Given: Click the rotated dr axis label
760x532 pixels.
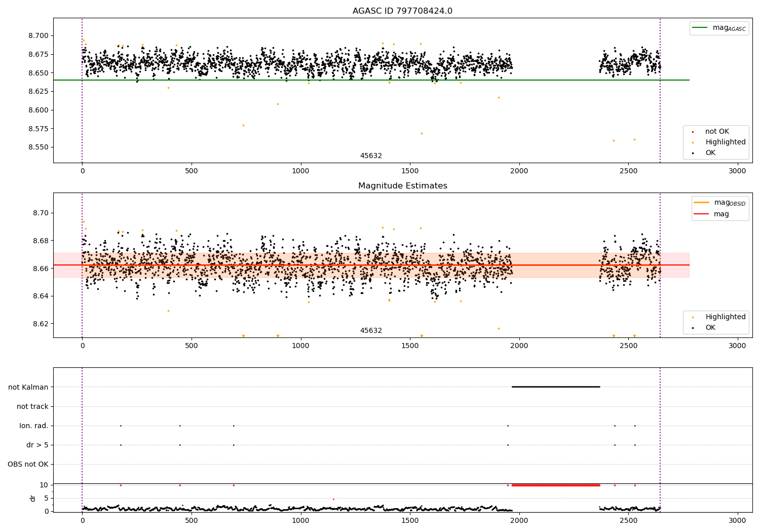Looking at the screenshot, I should pyautogui.click(x=33, y=498).
